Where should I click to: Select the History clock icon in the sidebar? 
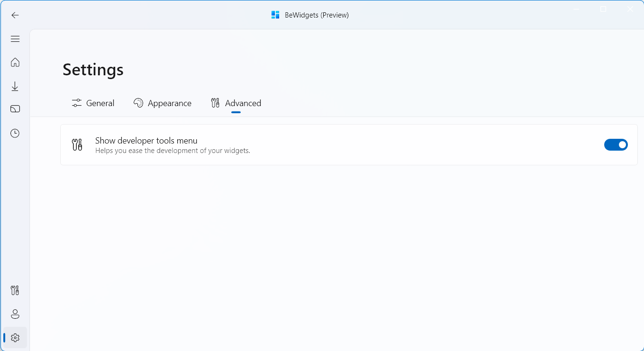pyautogui.click(x=15, y=133)
